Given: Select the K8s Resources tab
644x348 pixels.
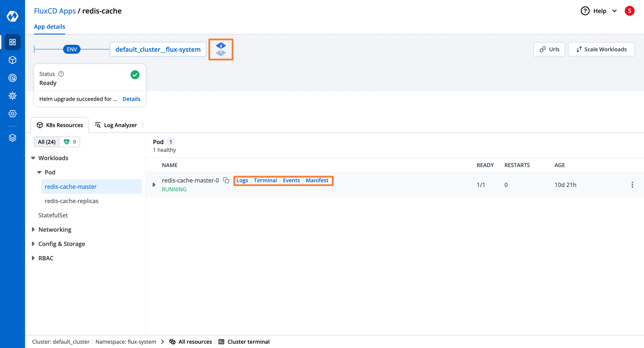Looking at the screenshot, I should click(x=60, y=125).
